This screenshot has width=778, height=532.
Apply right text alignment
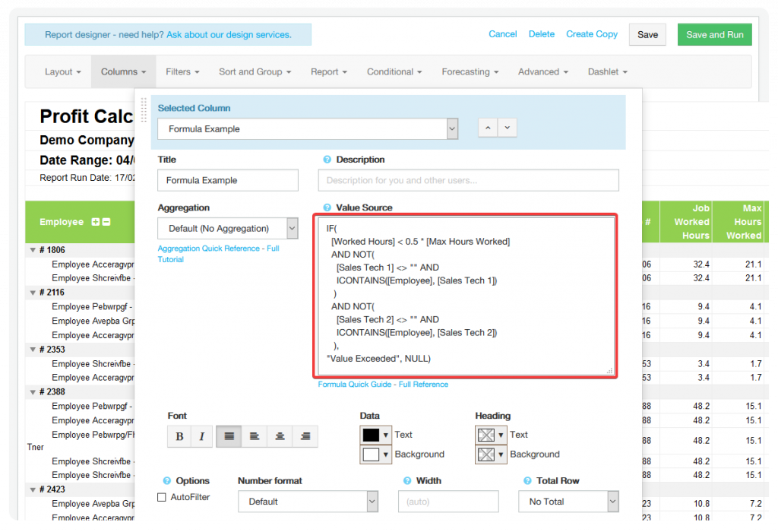coord(305,436)
